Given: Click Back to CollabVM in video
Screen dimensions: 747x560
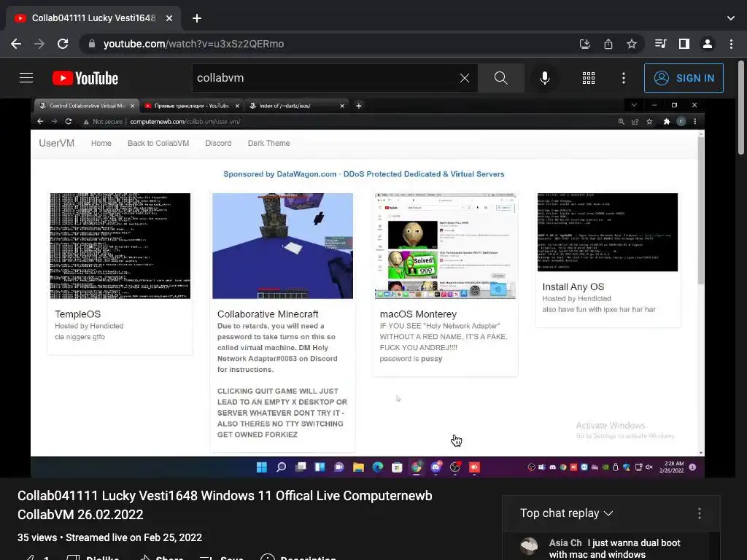Looking at the screenshot, I should (x=158, y=144).
